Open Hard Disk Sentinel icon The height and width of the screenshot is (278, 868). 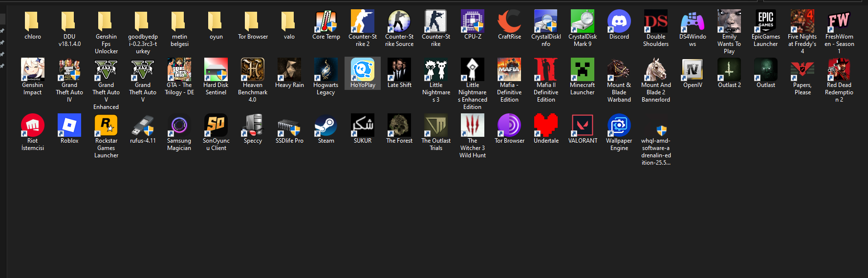pyautogui.click(x=216, y=69)
